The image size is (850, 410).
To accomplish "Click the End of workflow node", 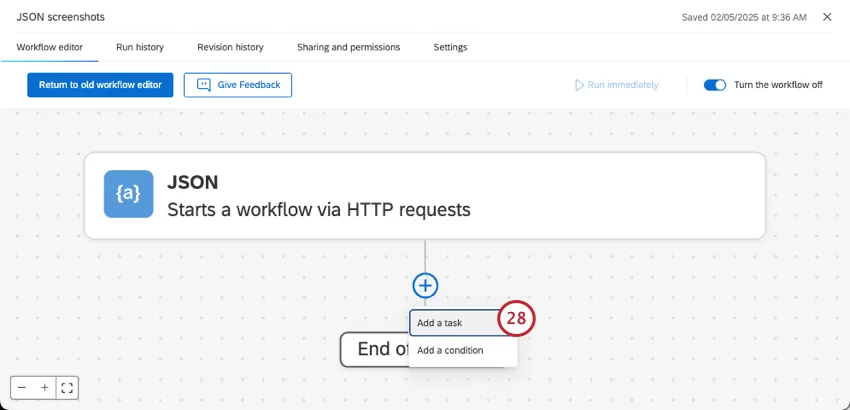I will click(372, 350).
